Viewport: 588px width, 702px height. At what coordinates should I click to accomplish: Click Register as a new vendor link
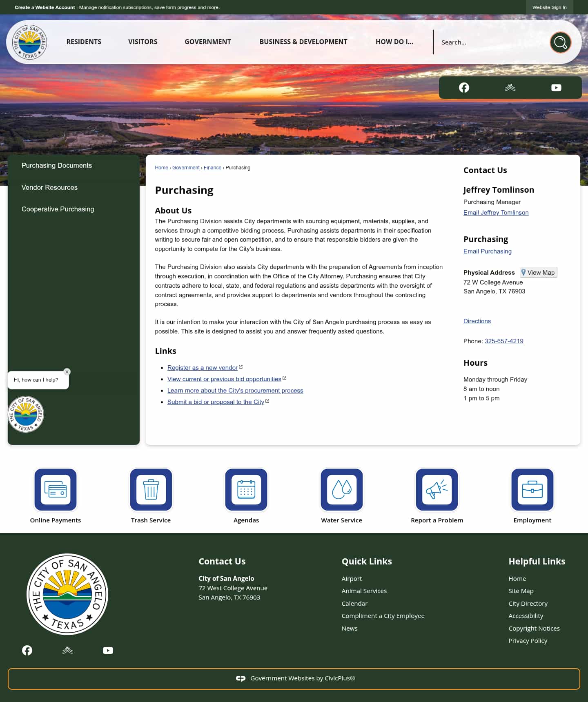click(x=203, y=368)
